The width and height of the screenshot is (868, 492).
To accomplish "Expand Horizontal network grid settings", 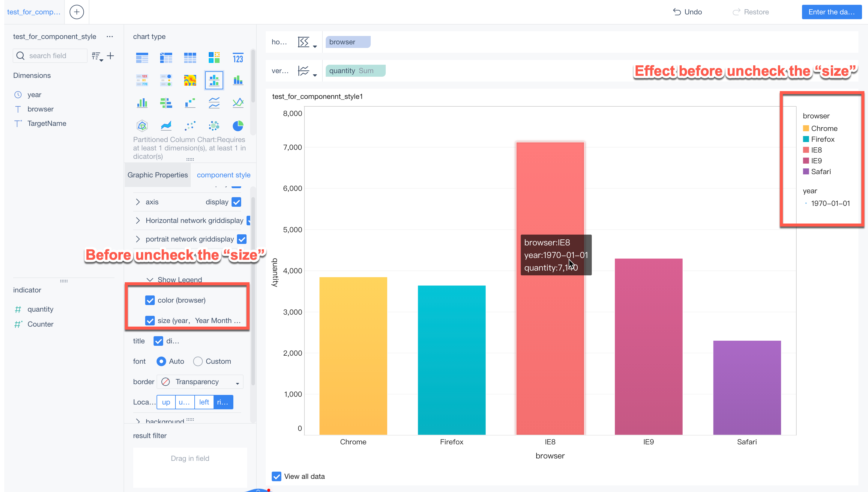I will point(138,221).
